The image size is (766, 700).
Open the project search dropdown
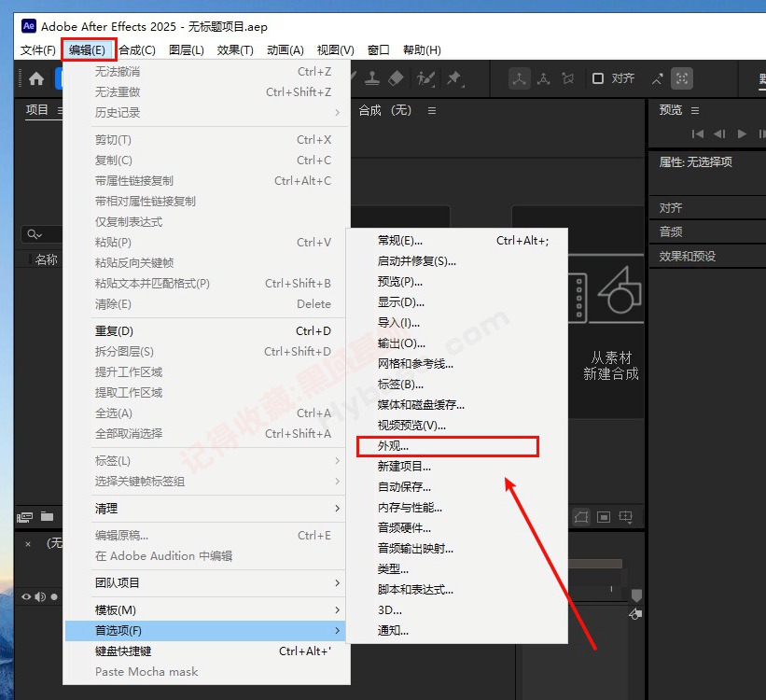pos(35,234)
